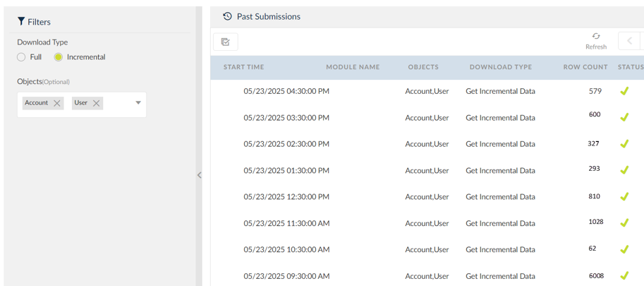Click status checkmark for 04:30:00 PM submission
The height and width of the screenshot is (286, 644).
coord(624,91)
